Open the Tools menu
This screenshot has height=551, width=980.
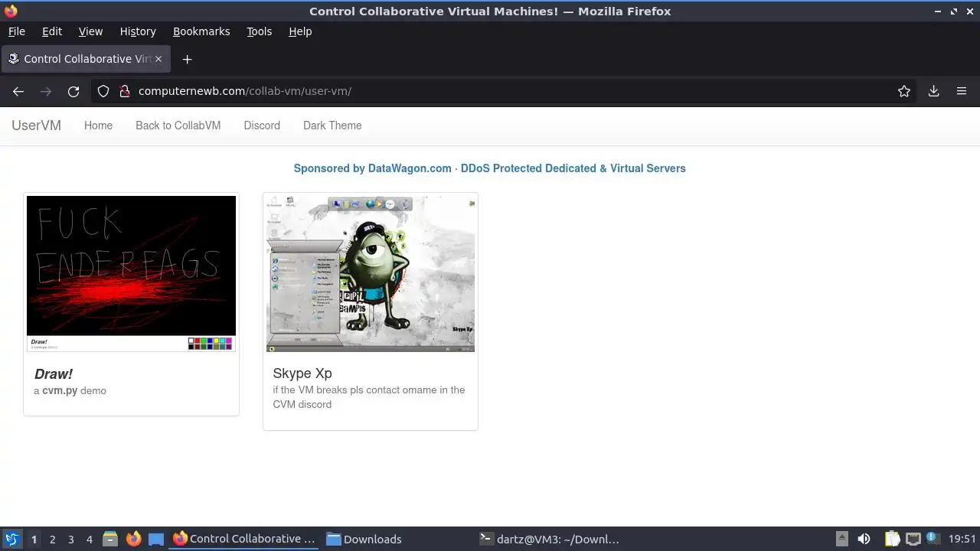tap(259, 31)
